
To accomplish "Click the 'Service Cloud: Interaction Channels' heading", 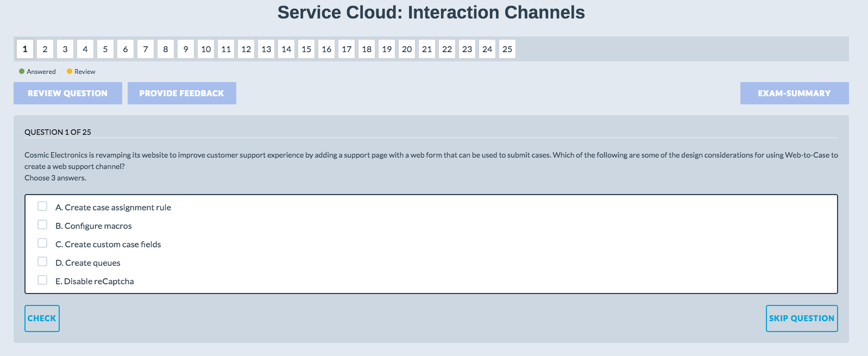I will click(x=431, y=13).
